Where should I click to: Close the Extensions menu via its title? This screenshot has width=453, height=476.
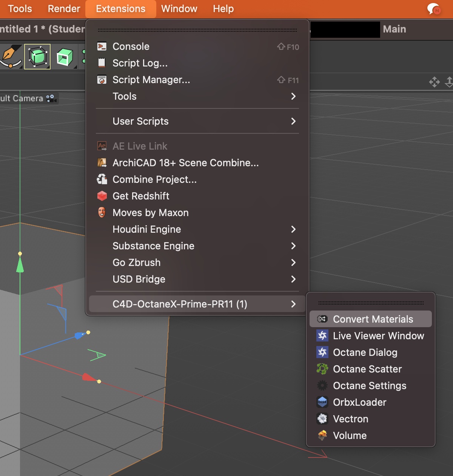[x=121, y=9]
